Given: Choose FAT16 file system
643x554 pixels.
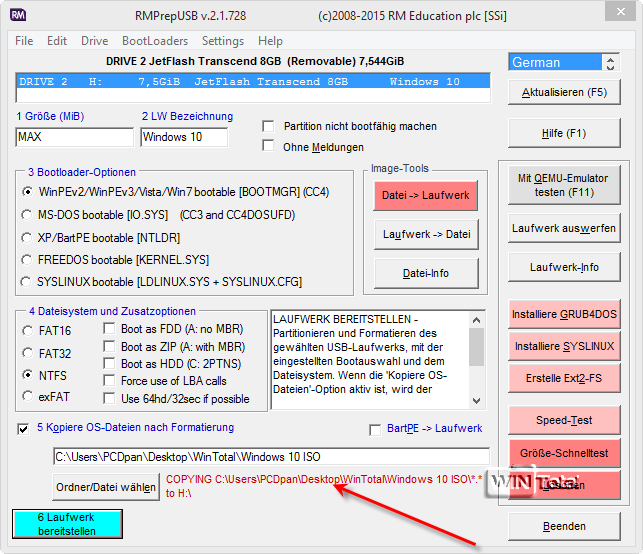Looking at the screenshot, I should pos(27,331).
